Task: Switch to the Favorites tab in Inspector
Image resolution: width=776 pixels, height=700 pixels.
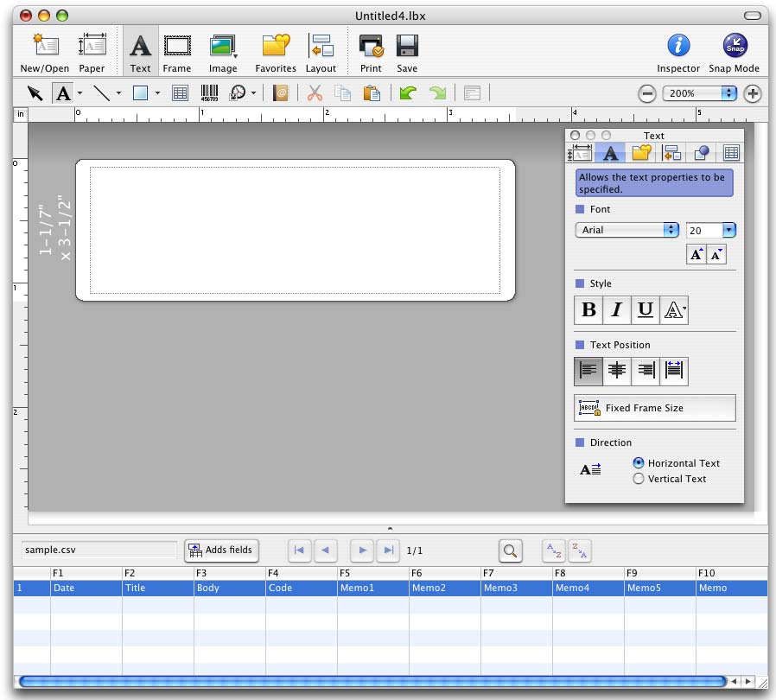Action: click(641, 153)
